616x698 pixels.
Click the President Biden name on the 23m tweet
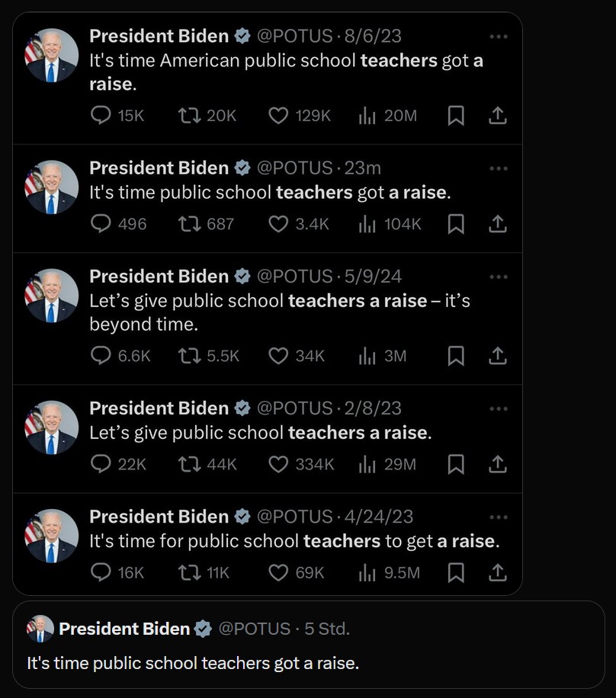[159, 168]
